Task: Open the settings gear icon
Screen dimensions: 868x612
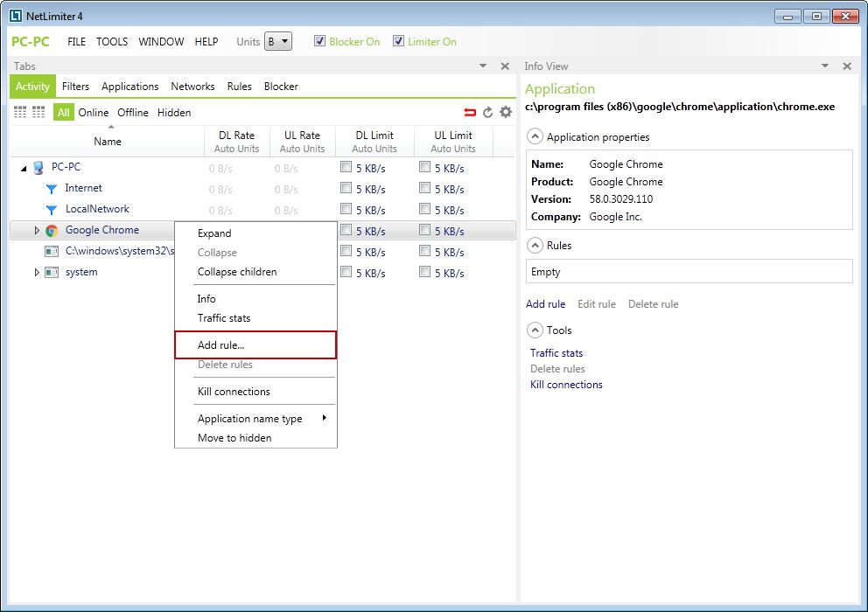Action: pyautogui.click(x=506, y=112)
